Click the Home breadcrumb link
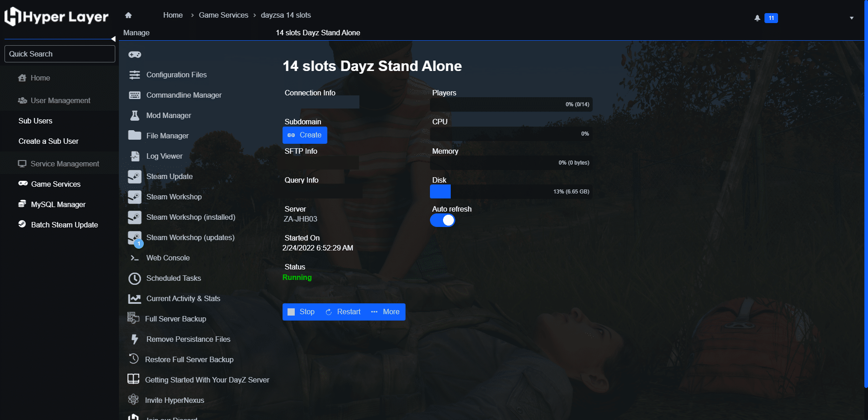Image resolution: width=868 pixels, height=420 pixels. 173,15
